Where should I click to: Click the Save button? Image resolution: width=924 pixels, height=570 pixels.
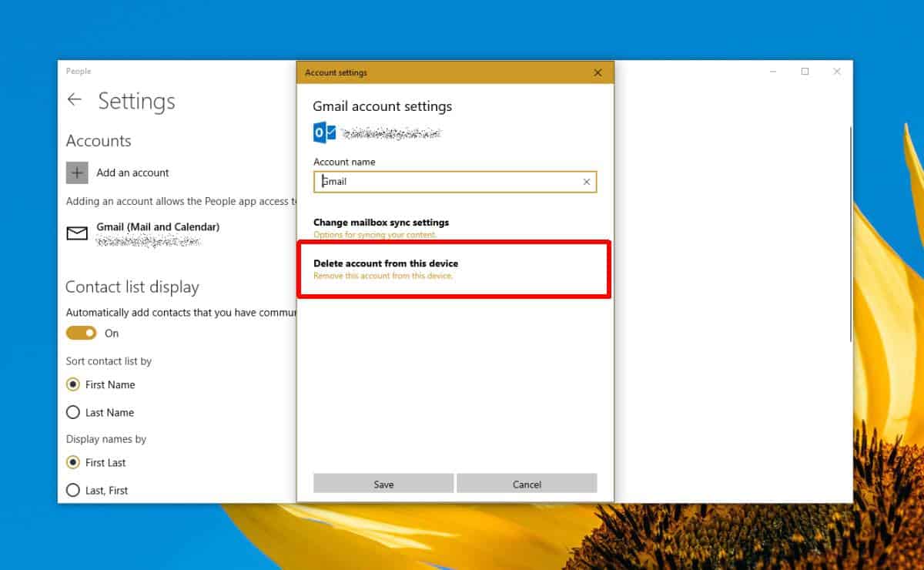click(383, 484)
